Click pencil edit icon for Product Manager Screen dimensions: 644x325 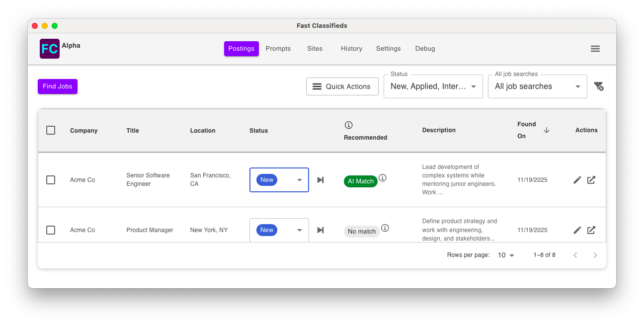pyautogui.click(x=577, y=230)
